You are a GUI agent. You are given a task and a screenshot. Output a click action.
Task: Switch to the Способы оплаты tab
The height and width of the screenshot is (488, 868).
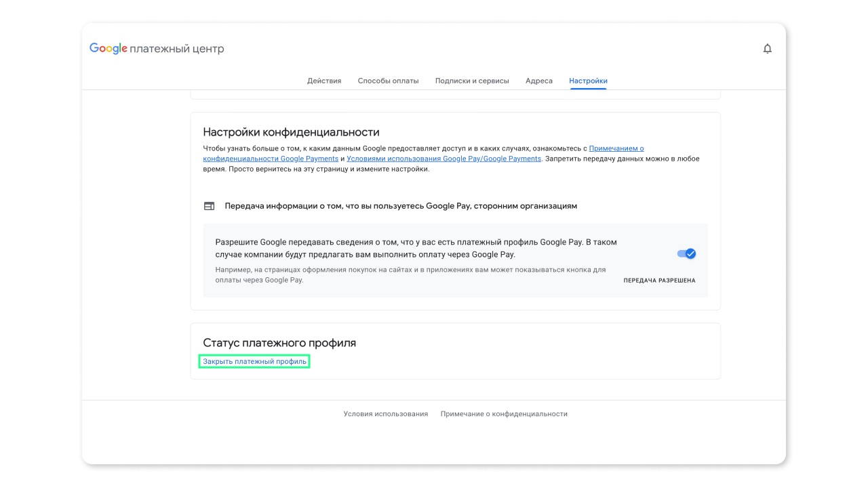point(388,80)
